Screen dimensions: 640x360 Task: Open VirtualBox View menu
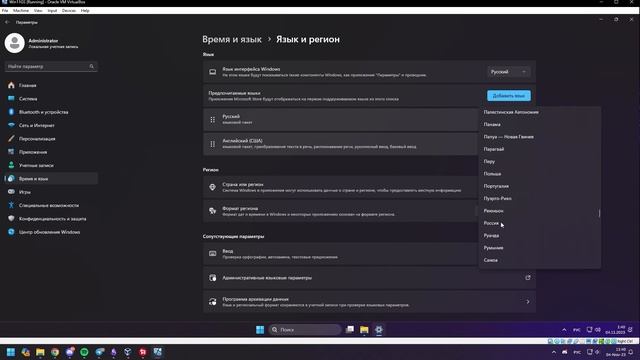[38, 11]
